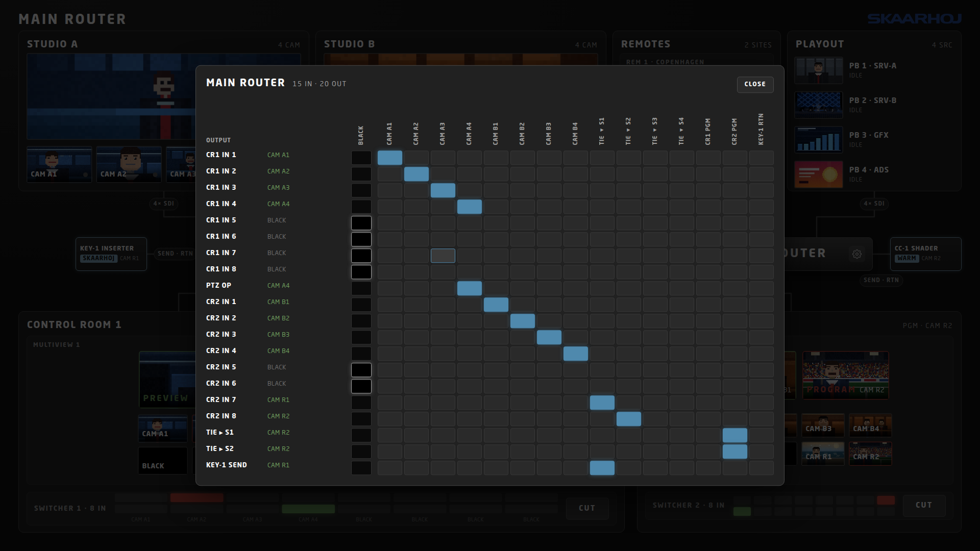
Task: Toggle BLACK crosspoint on CR1 IN 6
Action: [361, 239]
